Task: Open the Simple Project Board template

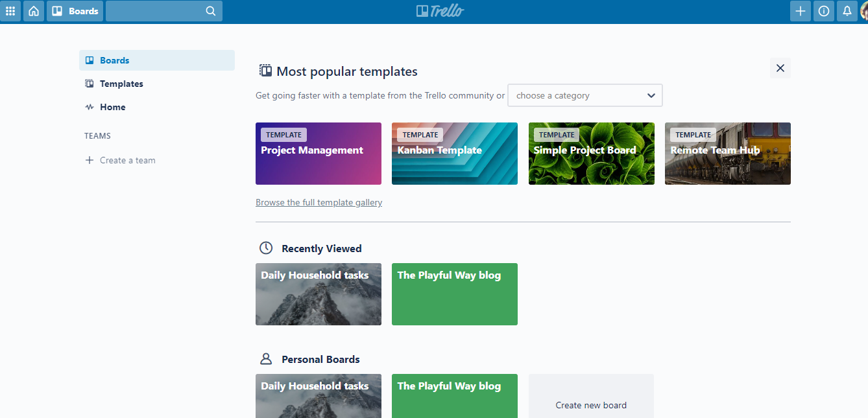Action: [x=592, y=154]
